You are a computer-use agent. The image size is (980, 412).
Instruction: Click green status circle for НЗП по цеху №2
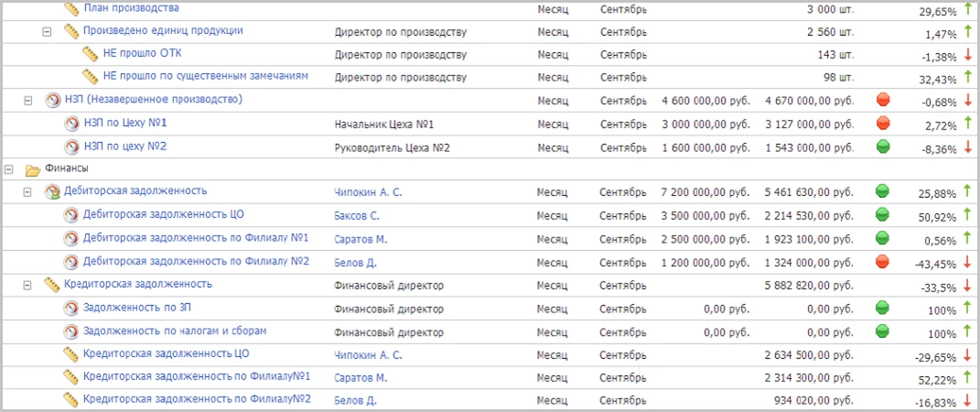point(883,146)
